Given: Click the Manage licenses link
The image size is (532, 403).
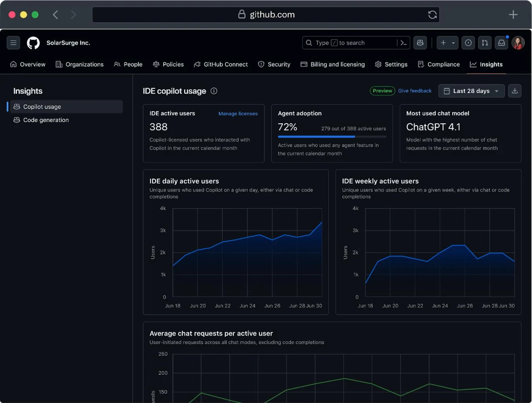Looking at the screenshot, I should click(x=238, y=114).
